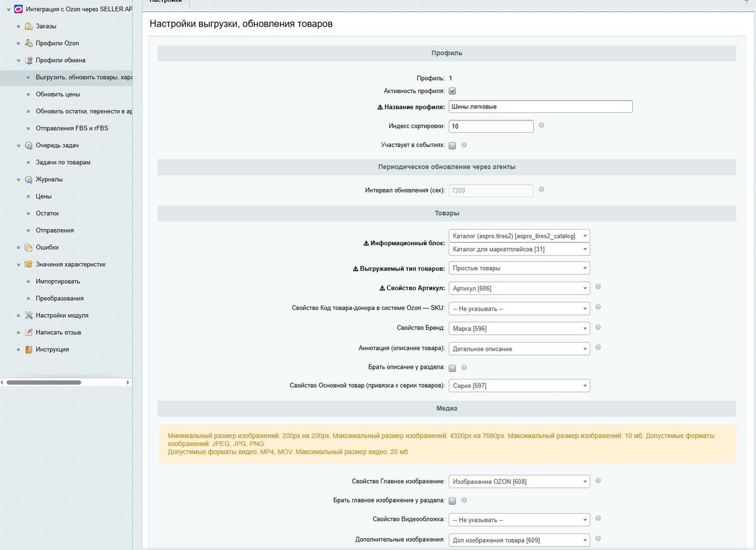Click the Профили обмена icon
The height and width of the screenshot is (550, 756).
coord(29,60)
